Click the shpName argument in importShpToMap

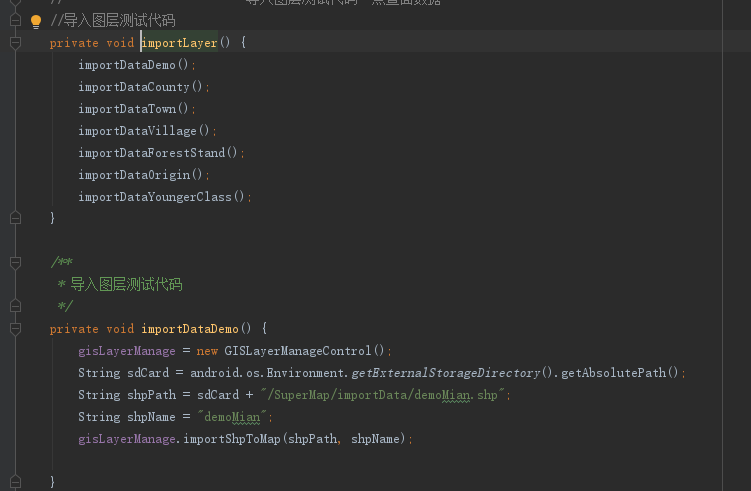click(375, 439)
